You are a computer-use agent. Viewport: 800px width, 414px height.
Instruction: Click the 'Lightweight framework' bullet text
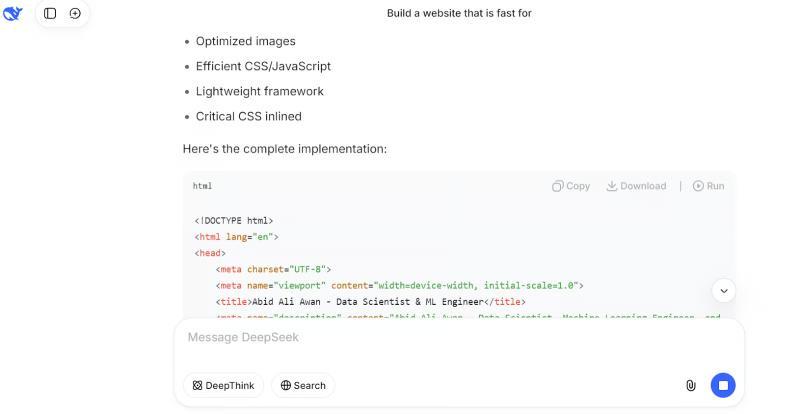coord(260,91)
